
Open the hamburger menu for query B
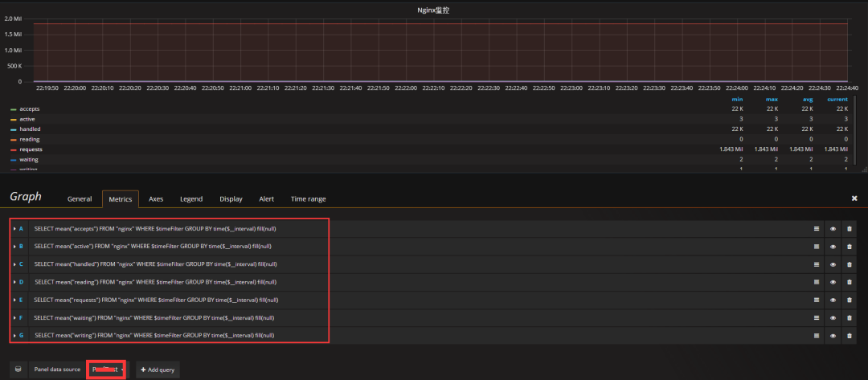click(816, 246)
